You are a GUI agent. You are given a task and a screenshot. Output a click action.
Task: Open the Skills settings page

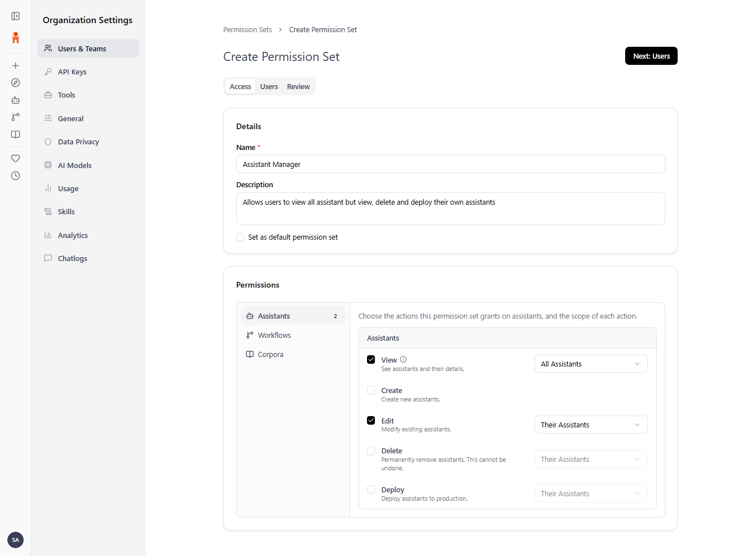tap(89, 211)
